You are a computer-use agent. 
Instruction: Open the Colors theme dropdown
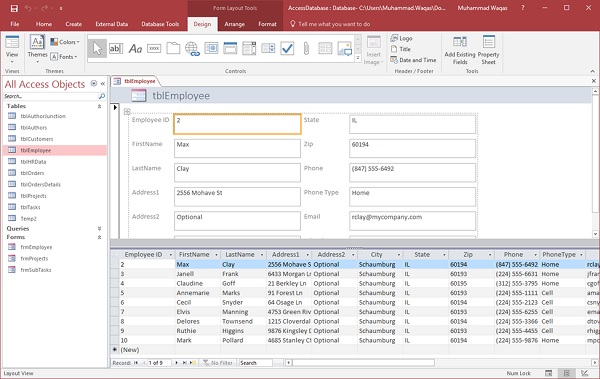pos(65,42)
